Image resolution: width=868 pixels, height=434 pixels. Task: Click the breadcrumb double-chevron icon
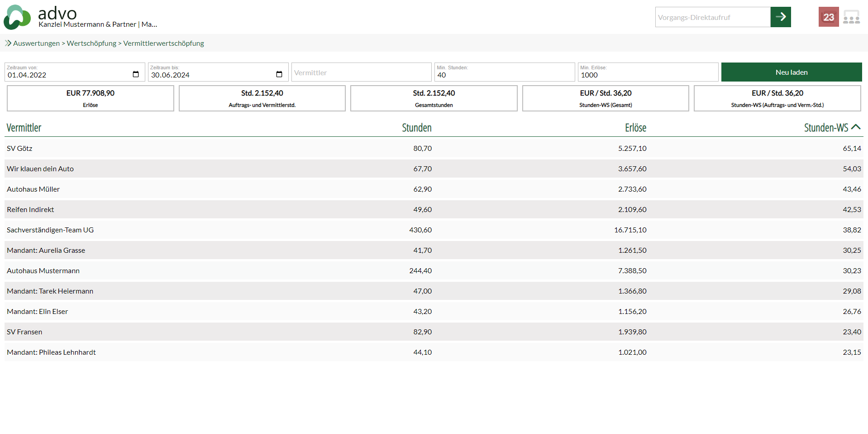point(8,43)
